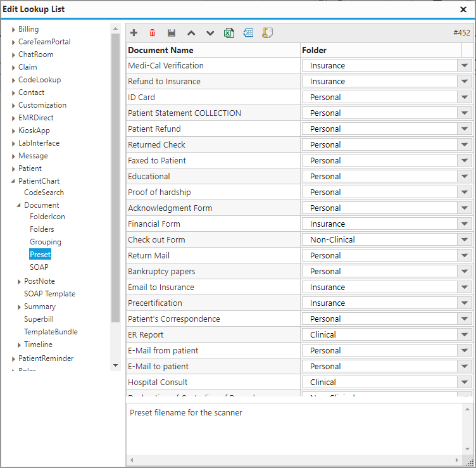Move selected row down with the down arrow

point(210,33)
